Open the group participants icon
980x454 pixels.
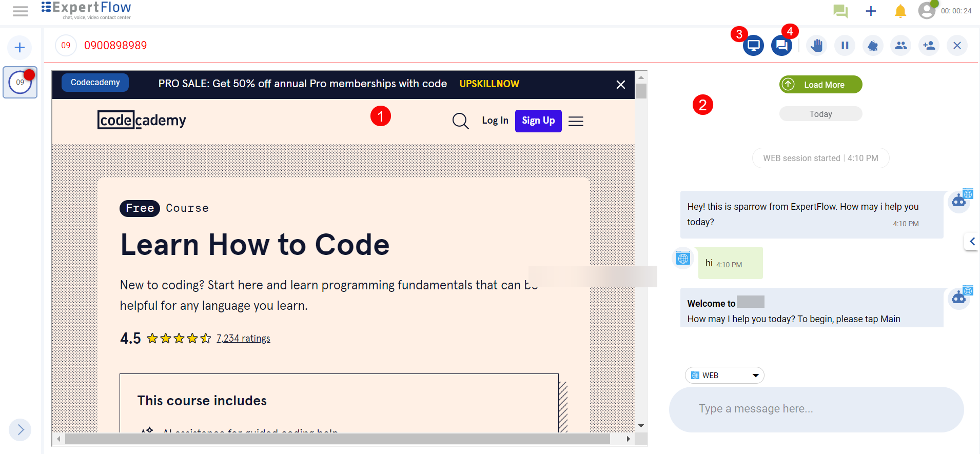[x=901, y=46]
